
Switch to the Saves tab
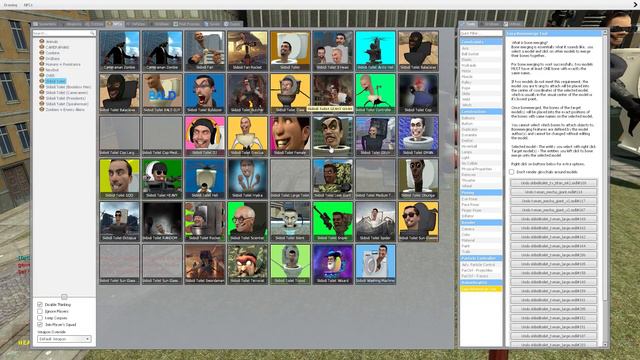click(212, 24)
